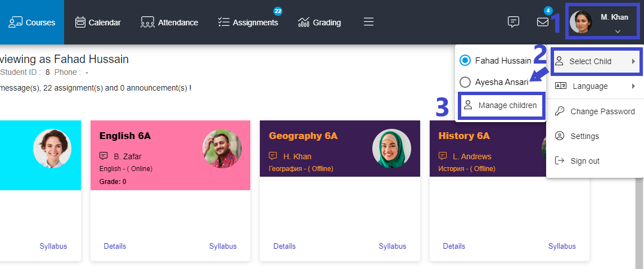644x269 pixels.
Task: Open the Grading tab
Action: 319,22
